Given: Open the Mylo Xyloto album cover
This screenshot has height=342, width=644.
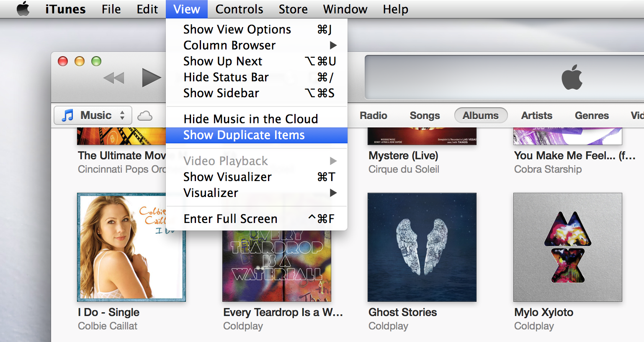Looking at the screenshot, I should pos(568,247).
